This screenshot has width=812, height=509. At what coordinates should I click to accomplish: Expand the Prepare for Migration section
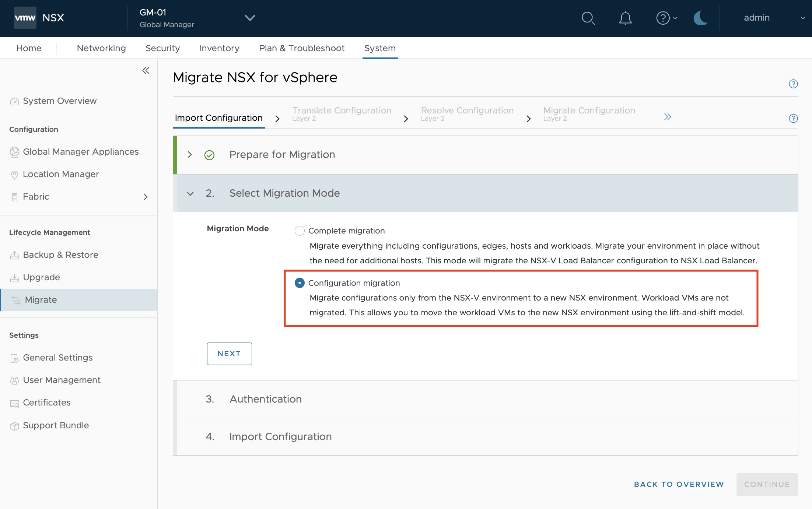point(190,155)
